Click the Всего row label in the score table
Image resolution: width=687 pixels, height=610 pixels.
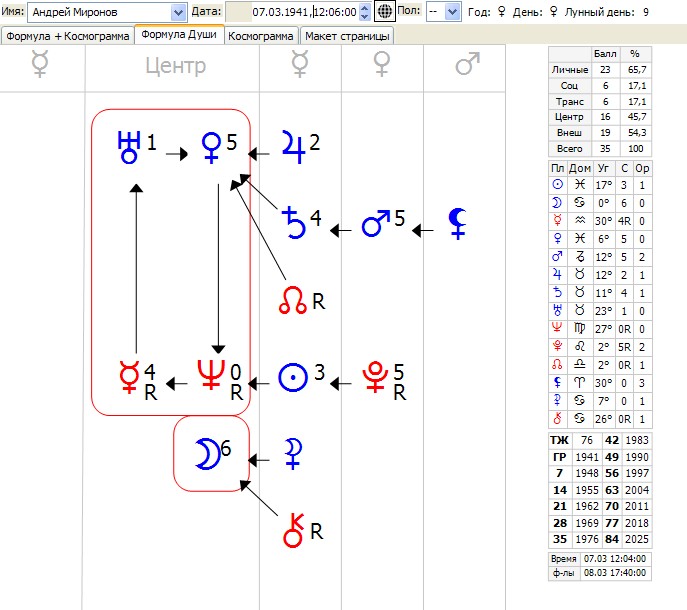pos(570,149)
